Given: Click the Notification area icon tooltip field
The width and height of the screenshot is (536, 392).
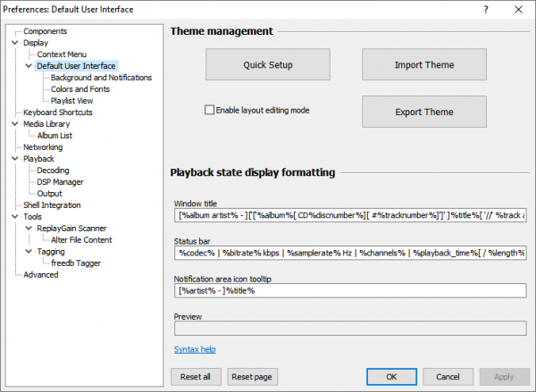Looking at the screenshot, I should click(349, 291).
